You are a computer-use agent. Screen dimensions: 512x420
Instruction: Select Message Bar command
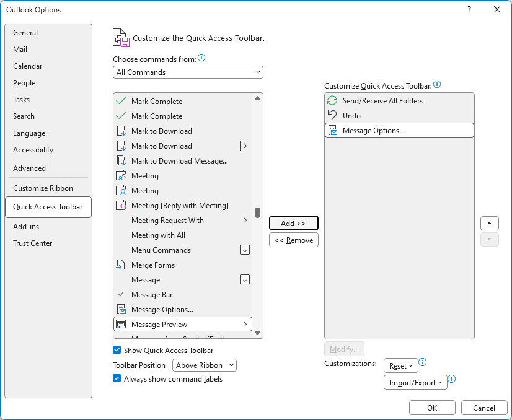[x=183, y=295]
